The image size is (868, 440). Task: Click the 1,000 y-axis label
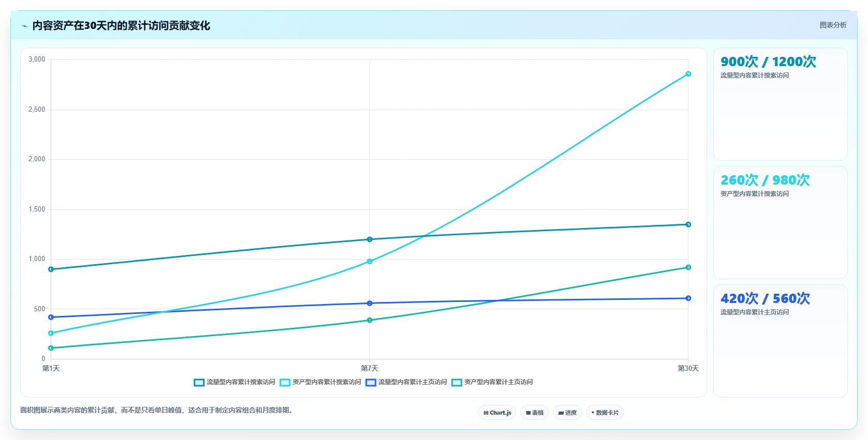pyautogui.click(x=37, y=259)
